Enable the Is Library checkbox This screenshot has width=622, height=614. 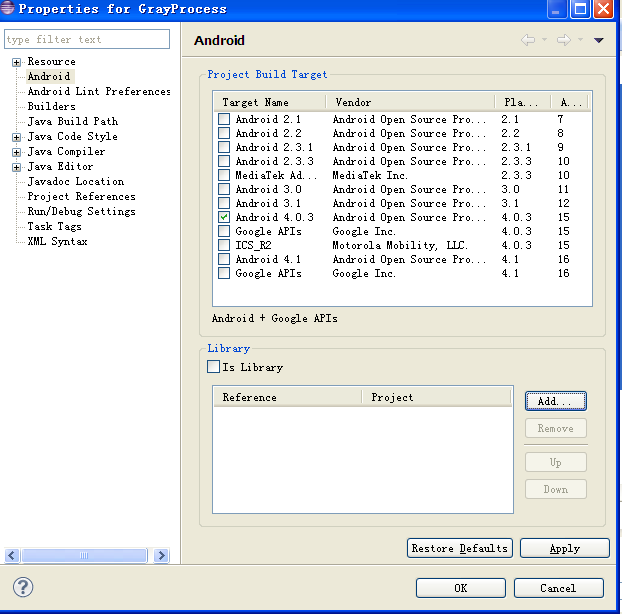[213, 366]
